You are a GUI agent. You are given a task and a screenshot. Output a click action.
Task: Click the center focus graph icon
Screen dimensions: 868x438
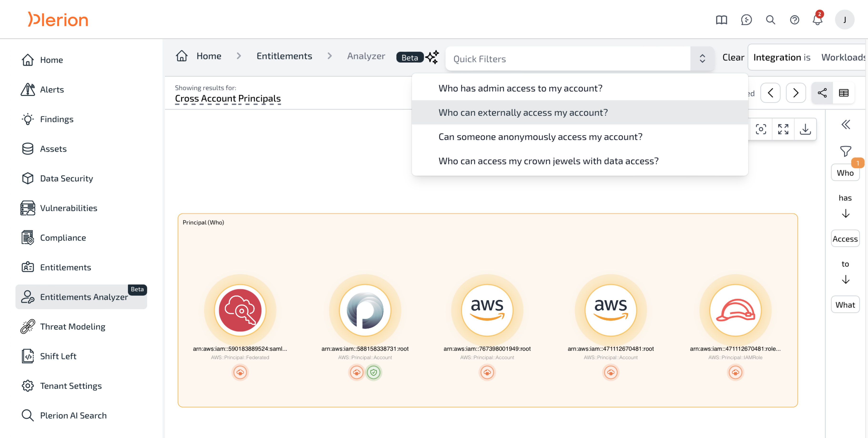(761, 129)
